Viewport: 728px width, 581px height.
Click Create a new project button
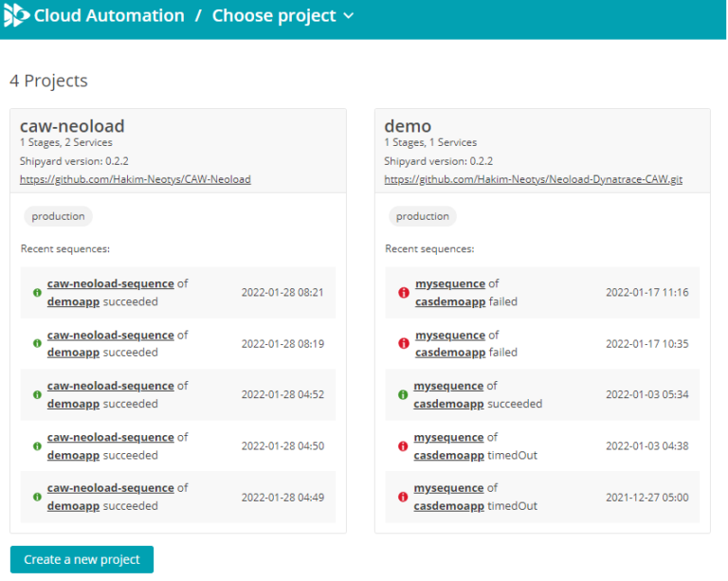pos(82,559)
